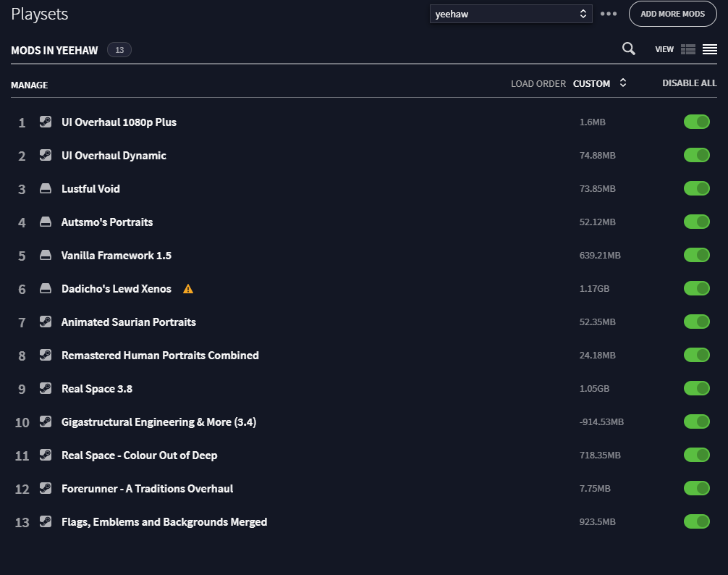Viewport: 728px width, 575px height.
Task: Click the MANAGE heading
Action: [29, 85]
